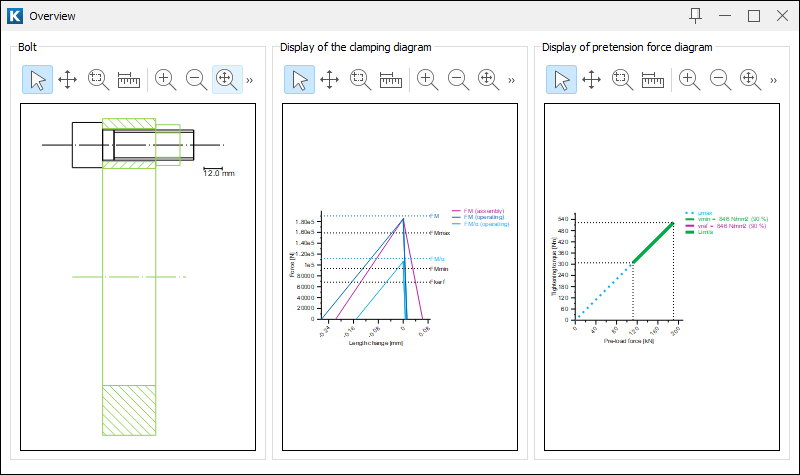Click the FM (assembly) legend entry

tap(482, 211)
